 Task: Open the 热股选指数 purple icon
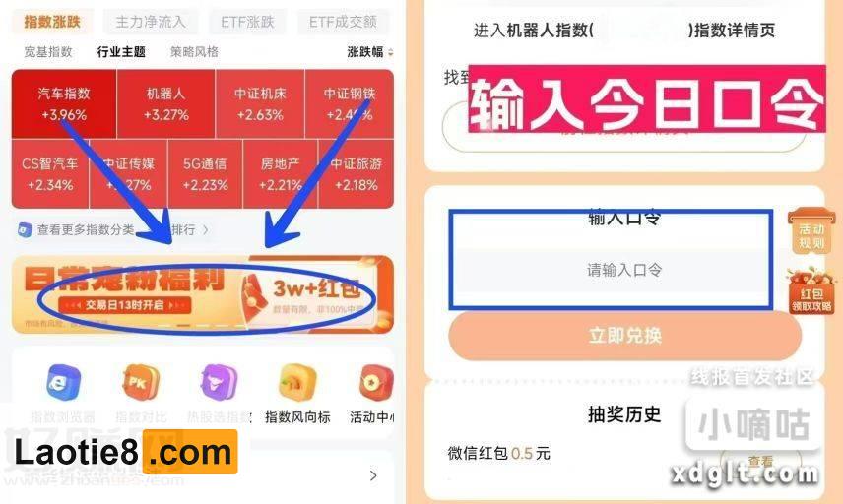pyautogui.click(x=219, y=382)
